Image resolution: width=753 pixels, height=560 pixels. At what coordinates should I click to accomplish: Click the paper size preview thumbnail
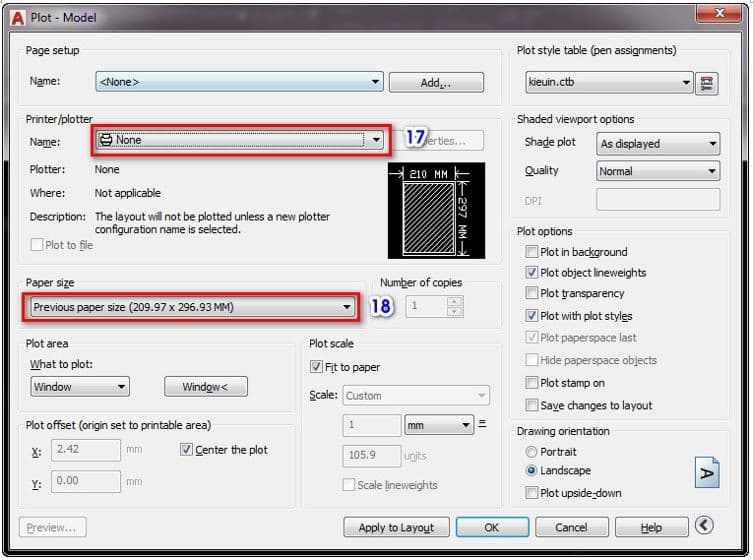[436, 210]
